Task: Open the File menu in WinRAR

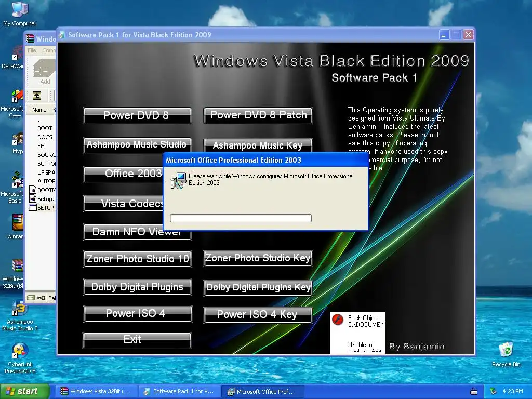Action: click(32, 50)
